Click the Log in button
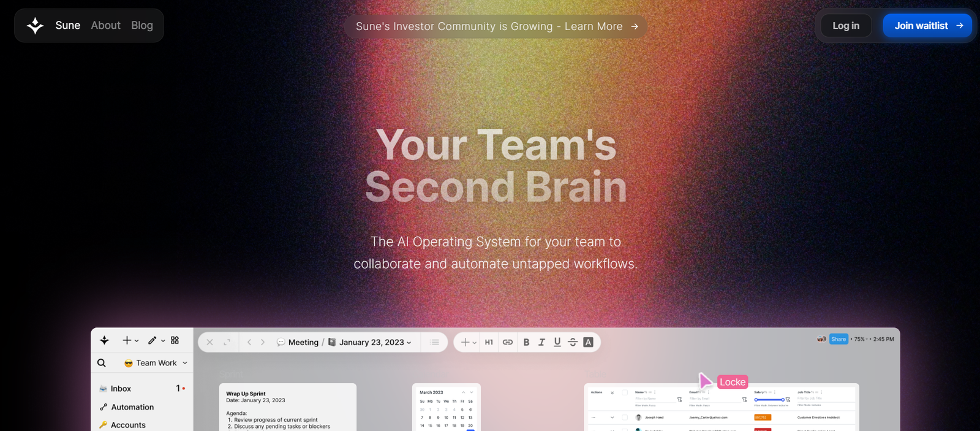The height and width of the screenshot is (431, 980). [x=846, y=26]
